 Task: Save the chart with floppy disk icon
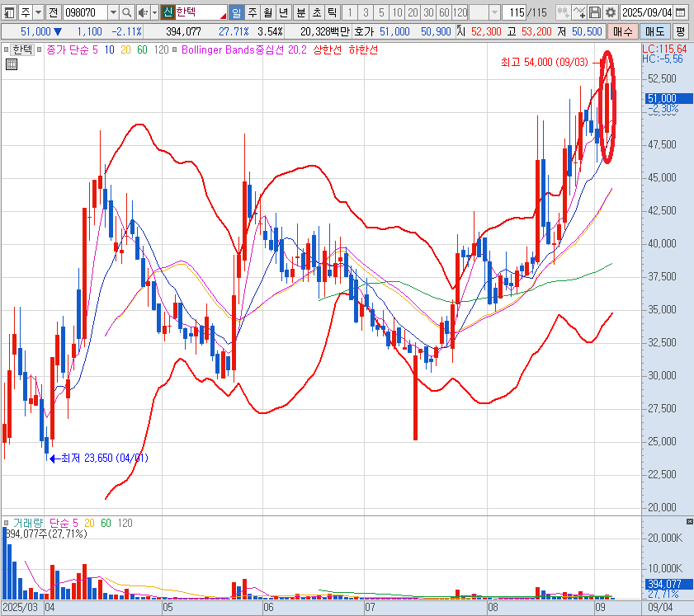595,12
